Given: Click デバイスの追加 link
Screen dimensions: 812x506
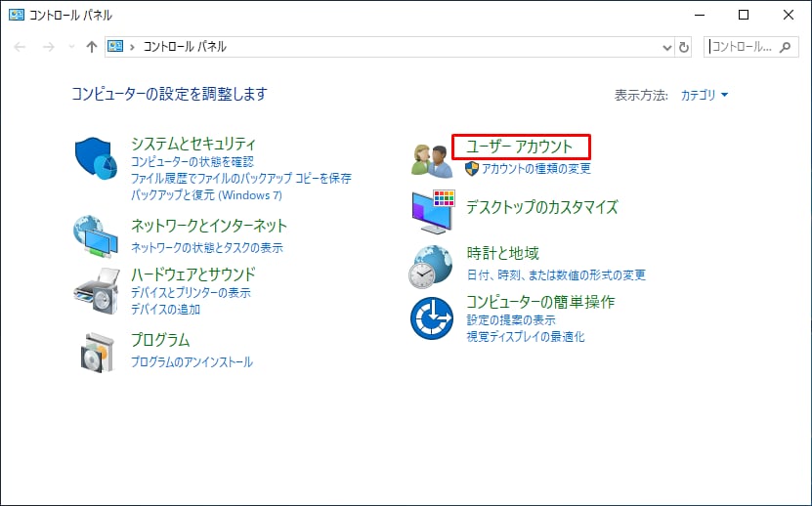Looking at the screenshot, I should (165, 310).
